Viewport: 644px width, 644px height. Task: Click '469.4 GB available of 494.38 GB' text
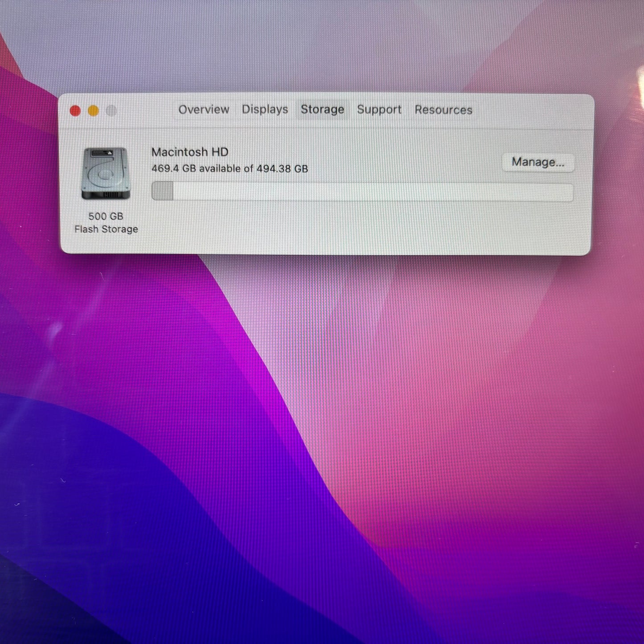pos(230,168)
